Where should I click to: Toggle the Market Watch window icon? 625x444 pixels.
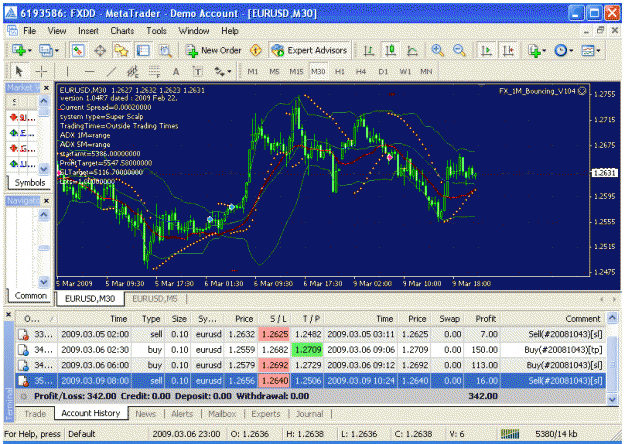click(78, 51)
